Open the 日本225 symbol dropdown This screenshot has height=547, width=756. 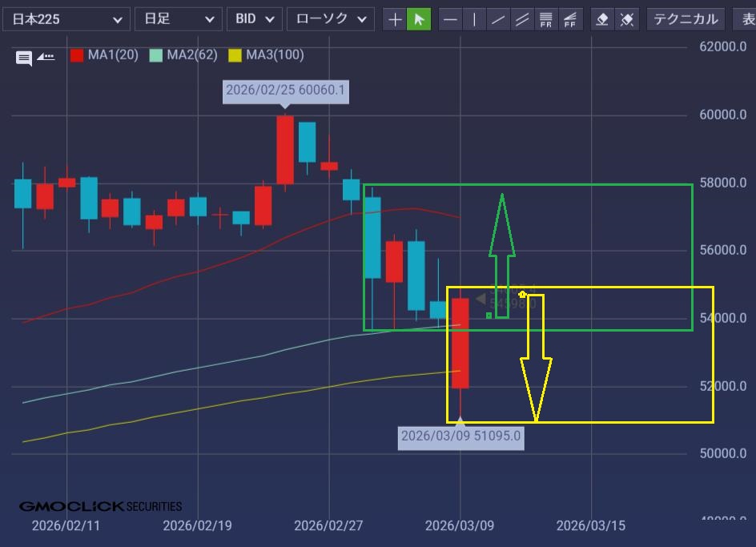coord(66,19)
